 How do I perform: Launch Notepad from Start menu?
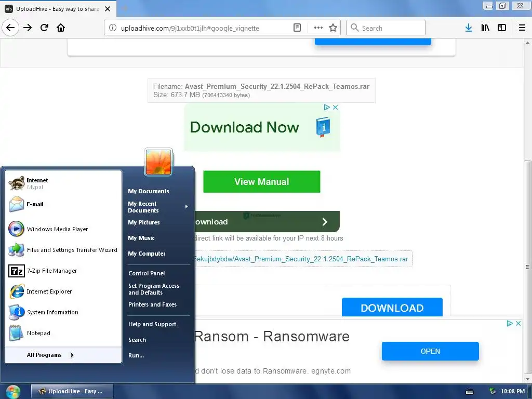63,333
